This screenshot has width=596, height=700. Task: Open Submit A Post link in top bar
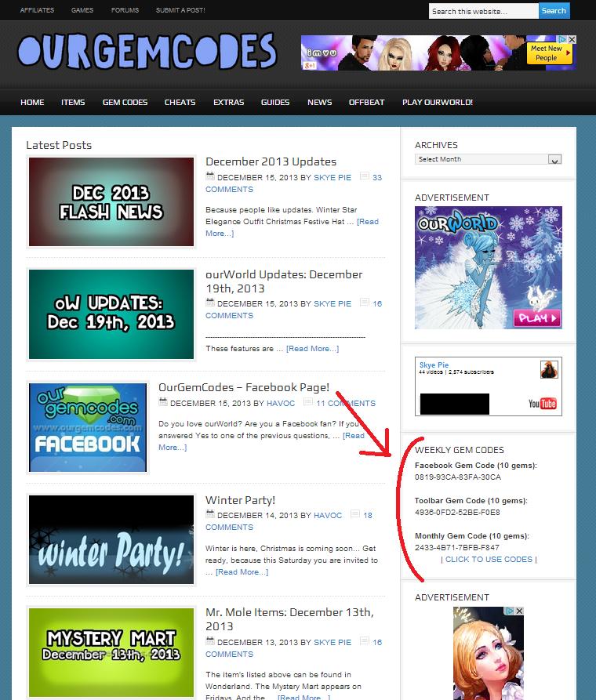tap(180, 10)
